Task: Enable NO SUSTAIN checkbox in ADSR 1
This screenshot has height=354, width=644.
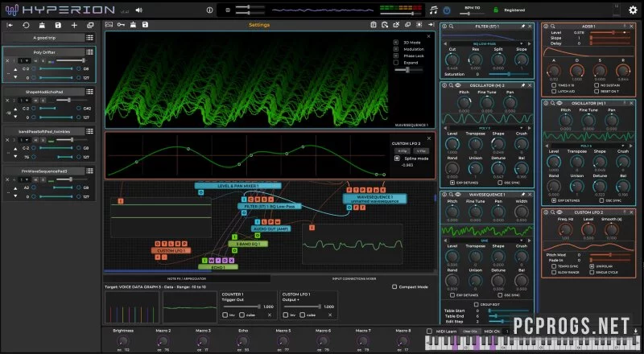Action: point(597,85)
